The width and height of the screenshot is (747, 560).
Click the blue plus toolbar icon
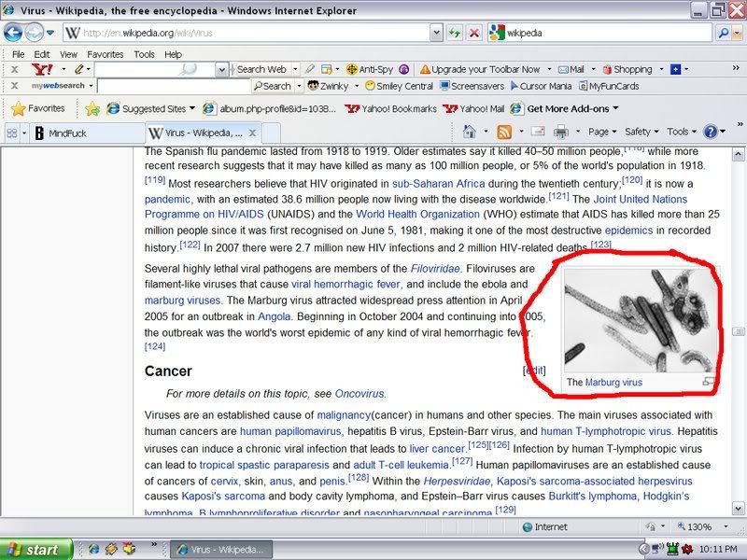pyautogui.click(x=675, y=69)
